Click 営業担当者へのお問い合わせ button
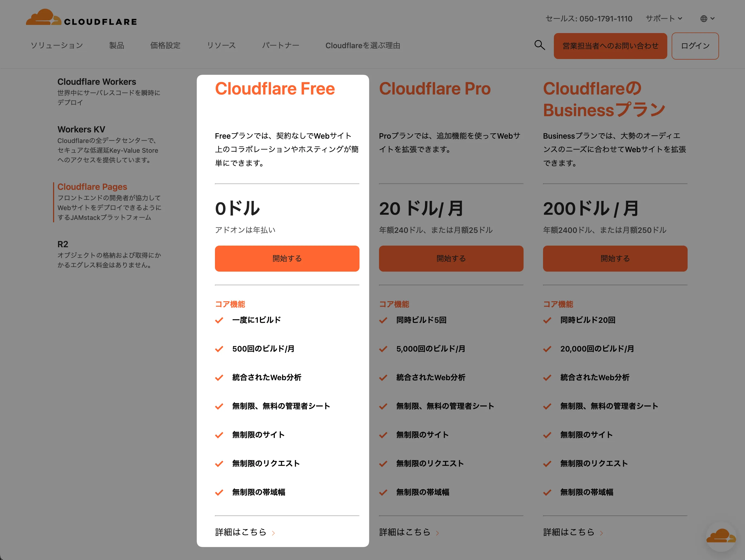This screenshot has width=745, height=560. tap(610, 46)
